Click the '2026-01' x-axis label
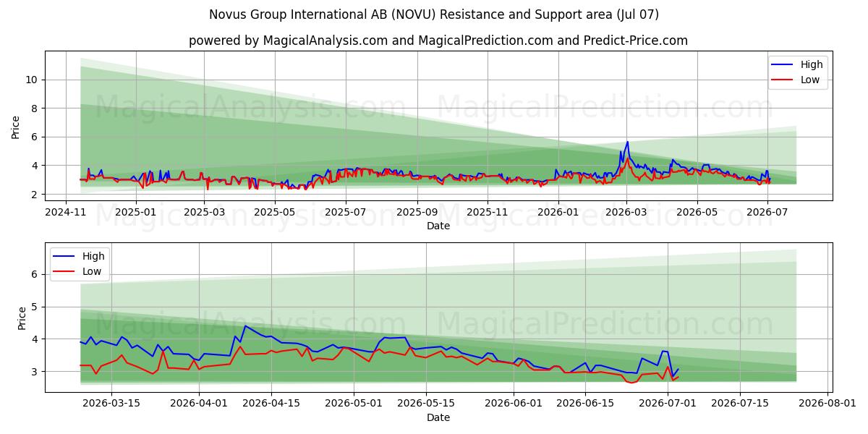This screenshot has height=434, width=868. pyautogui.click(x=558, y=213)
